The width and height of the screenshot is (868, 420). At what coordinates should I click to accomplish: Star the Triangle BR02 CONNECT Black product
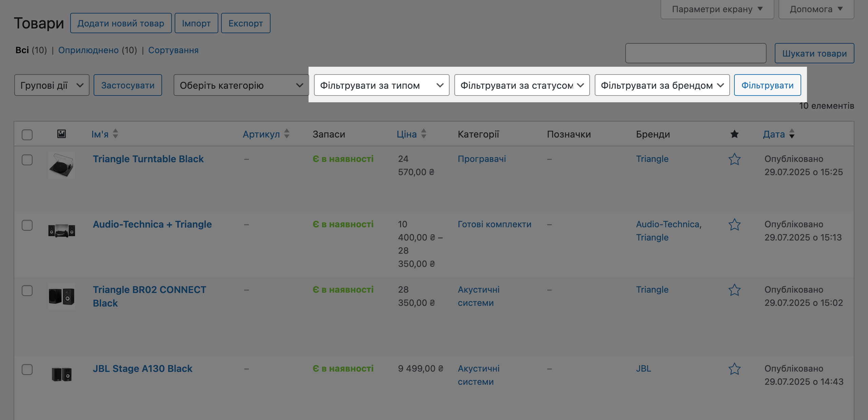tap(734, 290)
